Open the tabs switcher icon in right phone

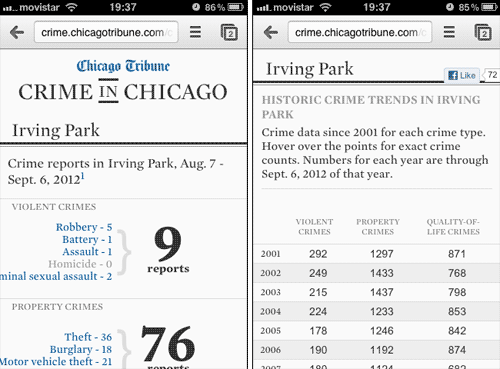(483, 32)
